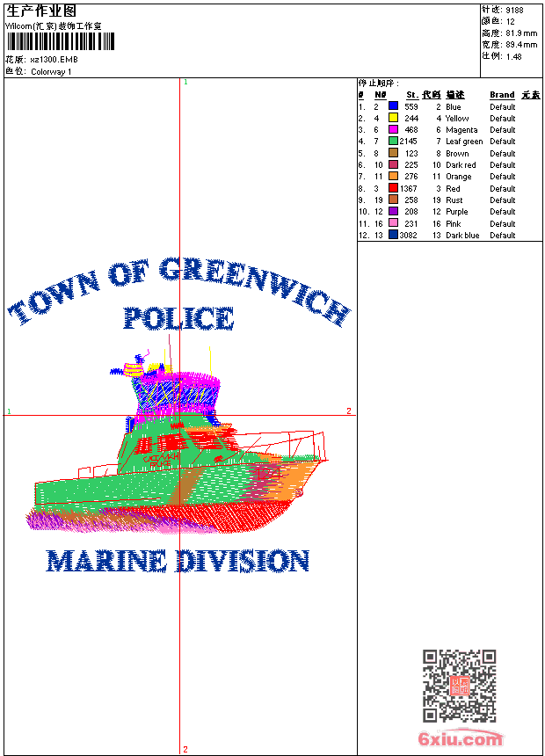
Task: Click the 'MARINE DIVISION' embroidered lettering
Action: [178, 561]
